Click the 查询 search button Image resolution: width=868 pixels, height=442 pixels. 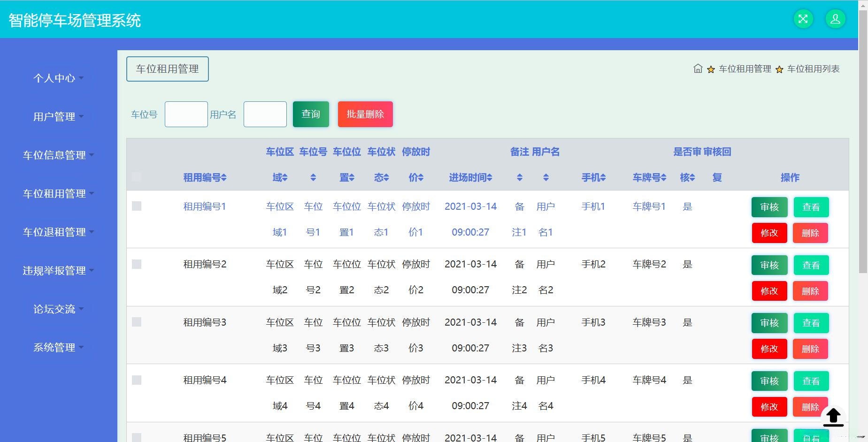[311, 114]
